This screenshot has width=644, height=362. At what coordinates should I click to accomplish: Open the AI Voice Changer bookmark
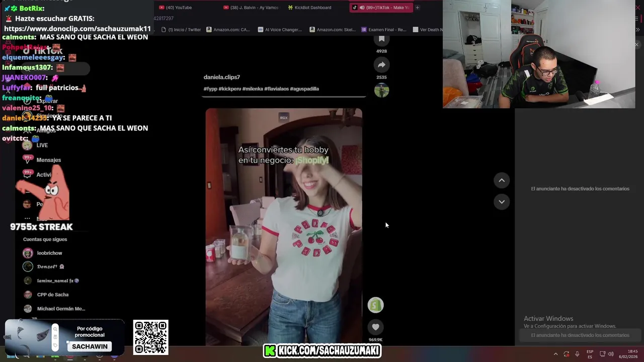point(280,30)
